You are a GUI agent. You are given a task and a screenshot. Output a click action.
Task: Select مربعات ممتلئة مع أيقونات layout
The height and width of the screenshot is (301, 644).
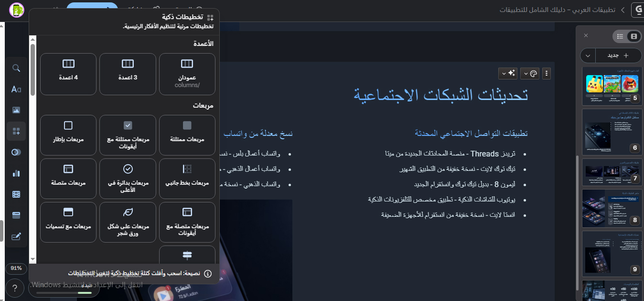tap(128, 135)
